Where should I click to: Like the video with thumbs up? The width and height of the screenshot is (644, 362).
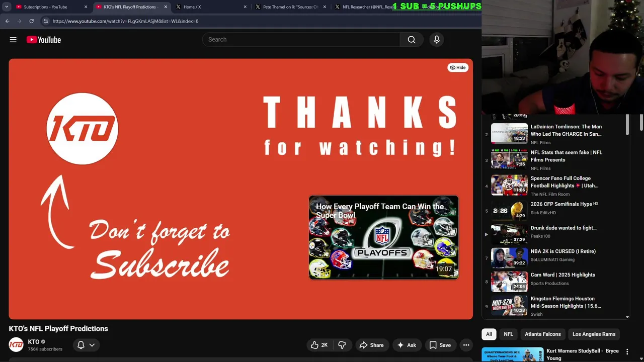click(x=319, y=345)
